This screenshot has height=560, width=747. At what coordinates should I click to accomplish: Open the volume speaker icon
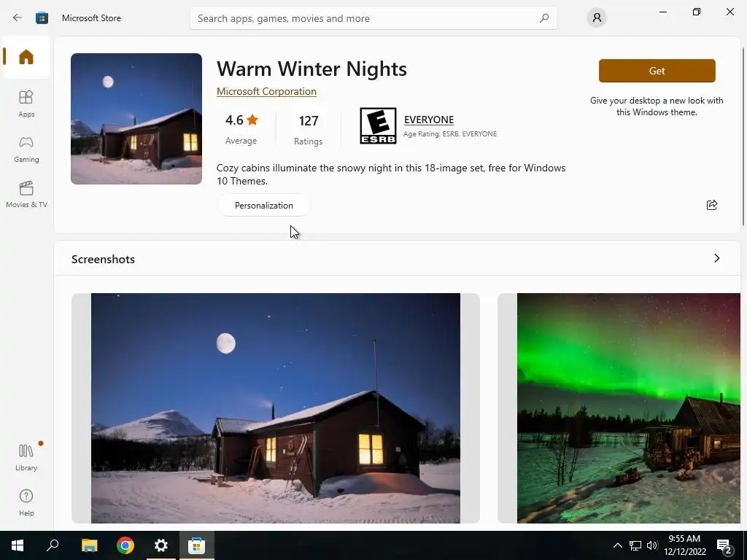click(652, 545)
